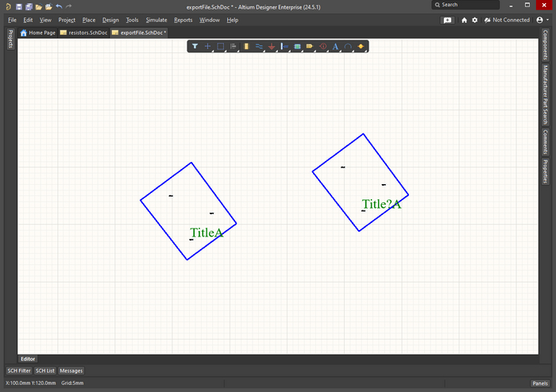Open the Reports menu
Screen dimensions: 556x392
pos(183,20)
